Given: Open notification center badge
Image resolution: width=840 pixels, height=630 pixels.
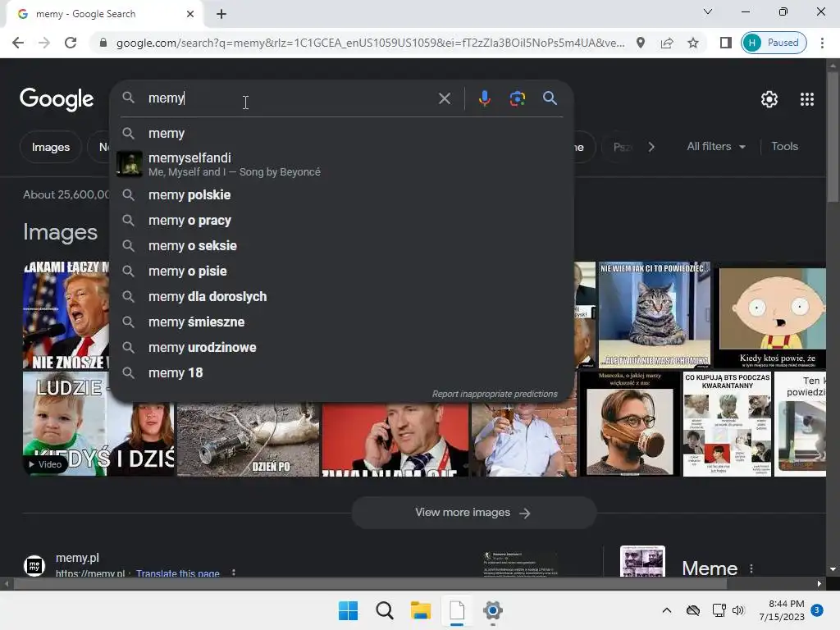Looking at the screenshot, I should [817, 610].
